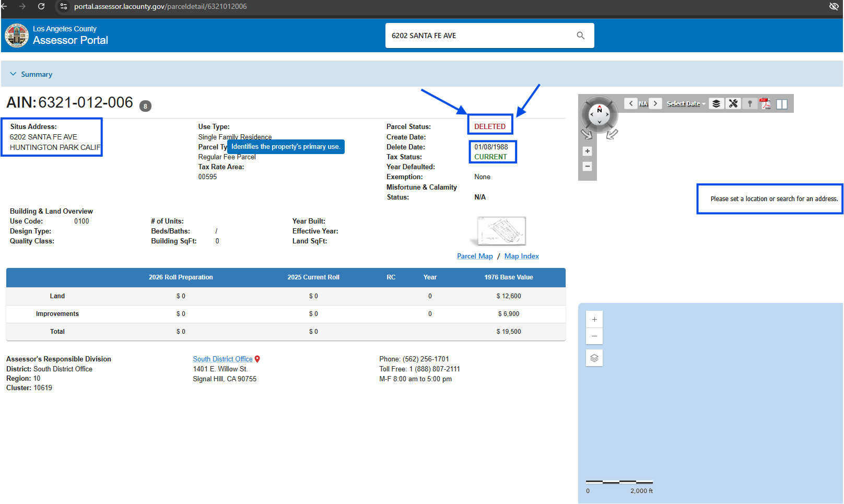Reload the page using browser refresh
The image size is (844, 504).
[x=41, y=6]
